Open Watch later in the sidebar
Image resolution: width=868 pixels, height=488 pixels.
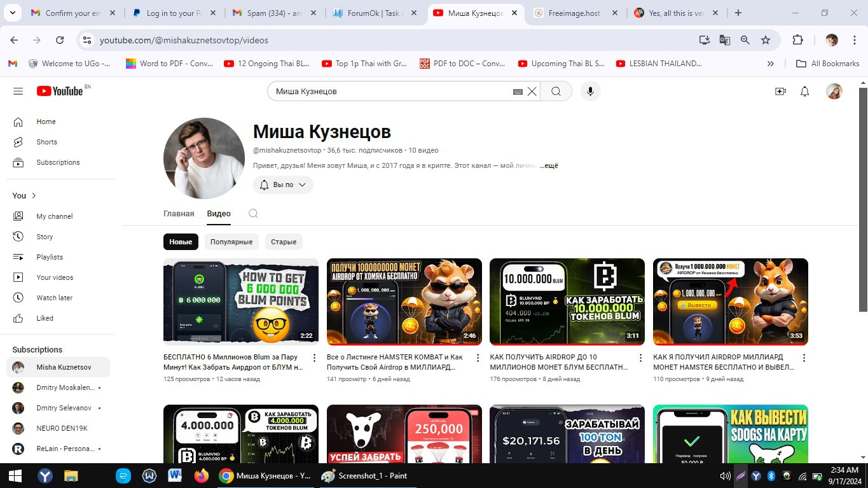pyautogui.click(x=58, y=298)
